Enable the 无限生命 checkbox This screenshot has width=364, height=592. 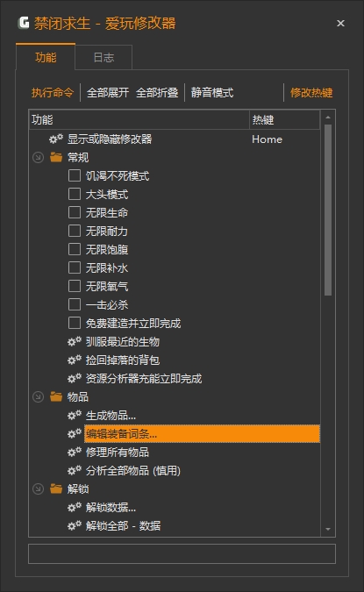point(75,212)
